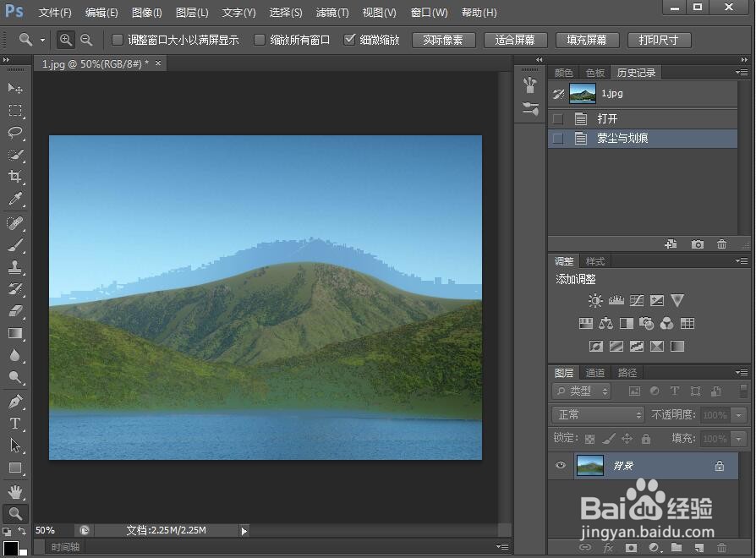
Task: Toggle lock transparent pixels
Action: tap(589, 439)
